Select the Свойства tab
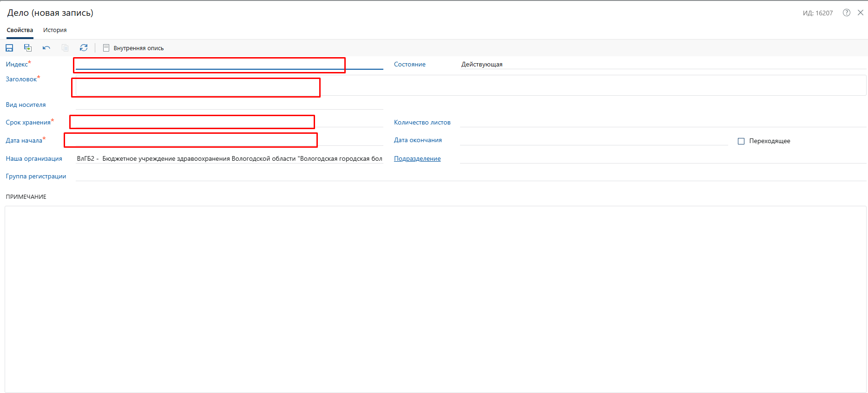The image size is (868, 393). tap(20, 30)
